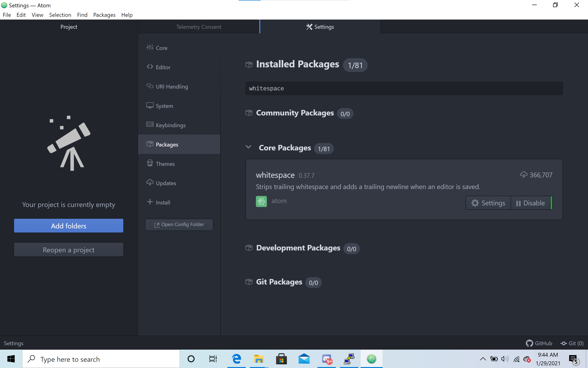Click Add folders button
The width and height of the screenshot is (588, 368).
69,226
